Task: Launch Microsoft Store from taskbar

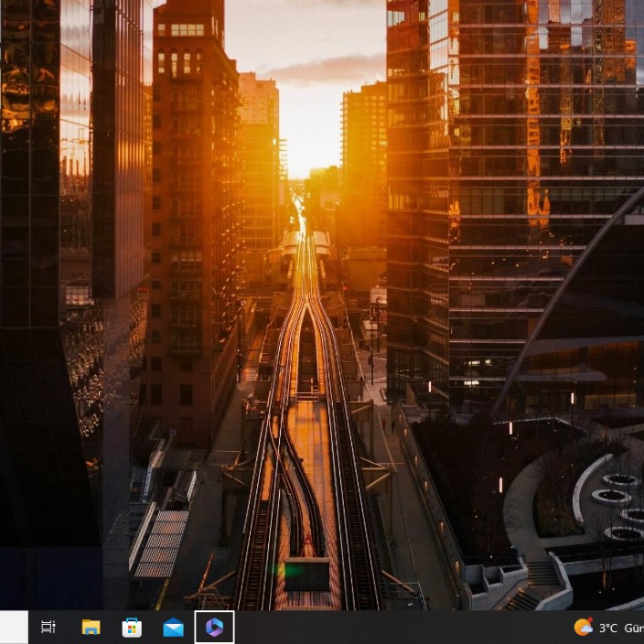Action: tap(132, 627)
